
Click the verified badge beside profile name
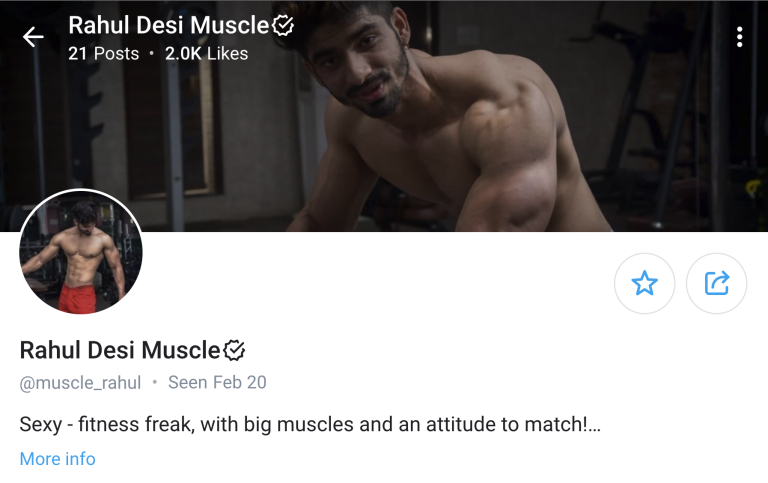[234, 350]
